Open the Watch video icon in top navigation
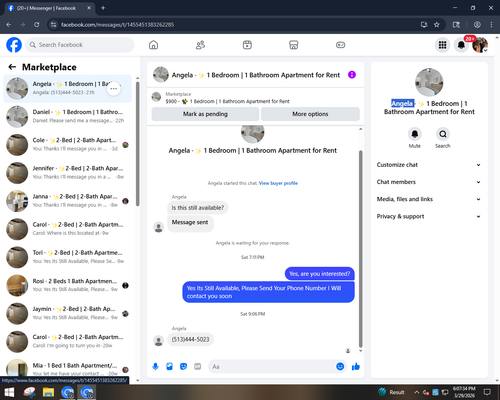Screen dimensions: 500x400 pyautogui.click(x=247, y=45)
